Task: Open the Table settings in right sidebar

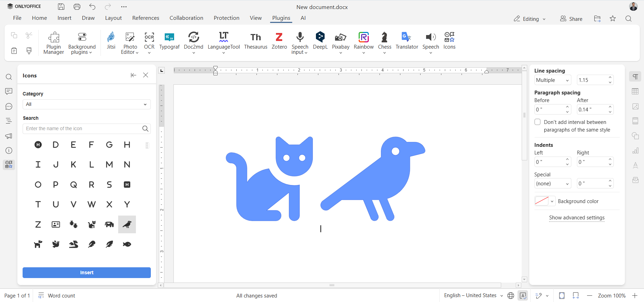Action: click(x=635, y=91)
